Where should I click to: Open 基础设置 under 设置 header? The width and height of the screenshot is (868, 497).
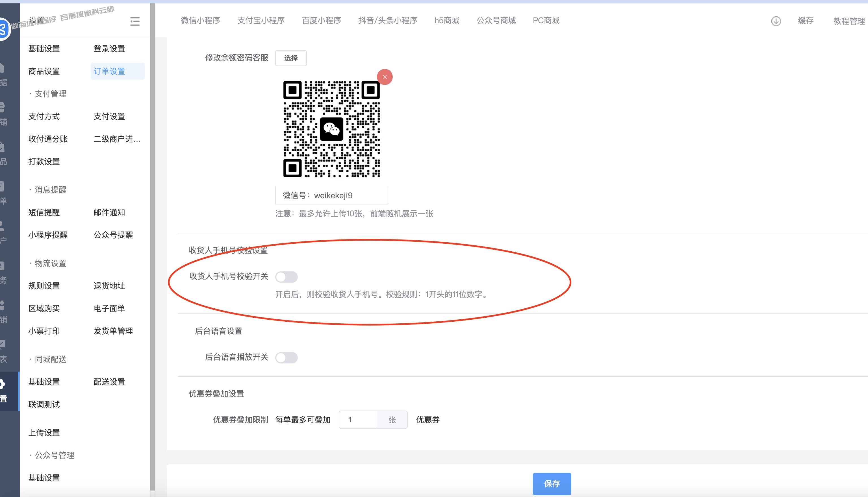44,49
